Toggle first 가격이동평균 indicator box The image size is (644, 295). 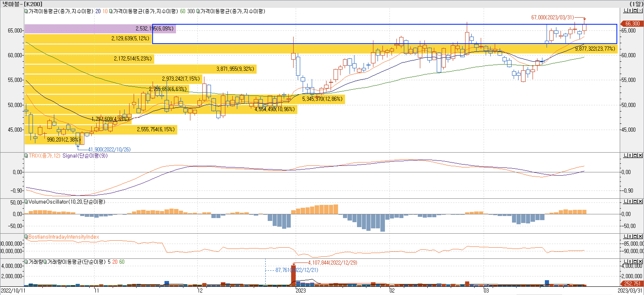[x=26, y=11]
